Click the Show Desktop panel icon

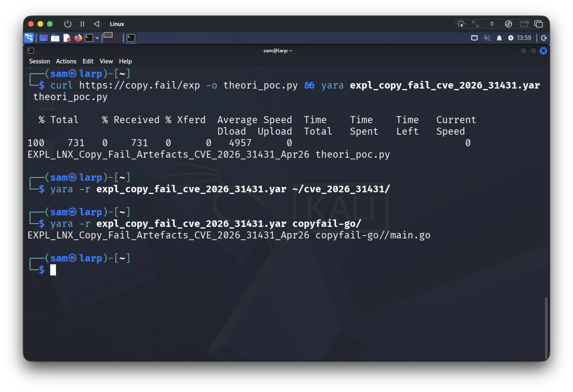pos(43,38)
